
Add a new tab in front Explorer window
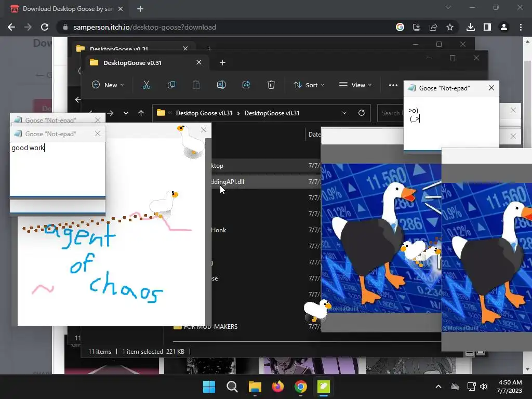(222, 63)
